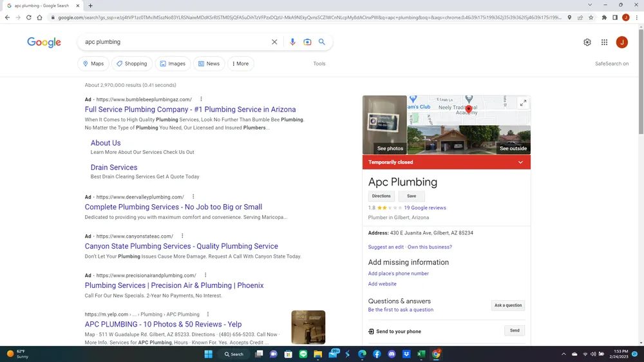Open Google settings gear icon
This screenshot has width=644, height=362.
[587, 43]
